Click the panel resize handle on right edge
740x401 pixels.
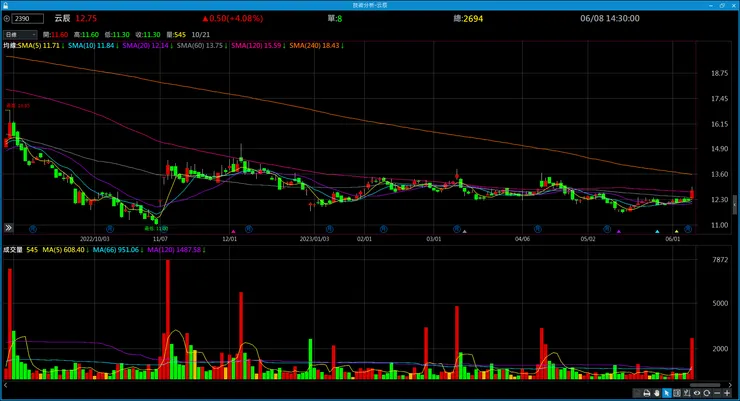coord(734,205)
